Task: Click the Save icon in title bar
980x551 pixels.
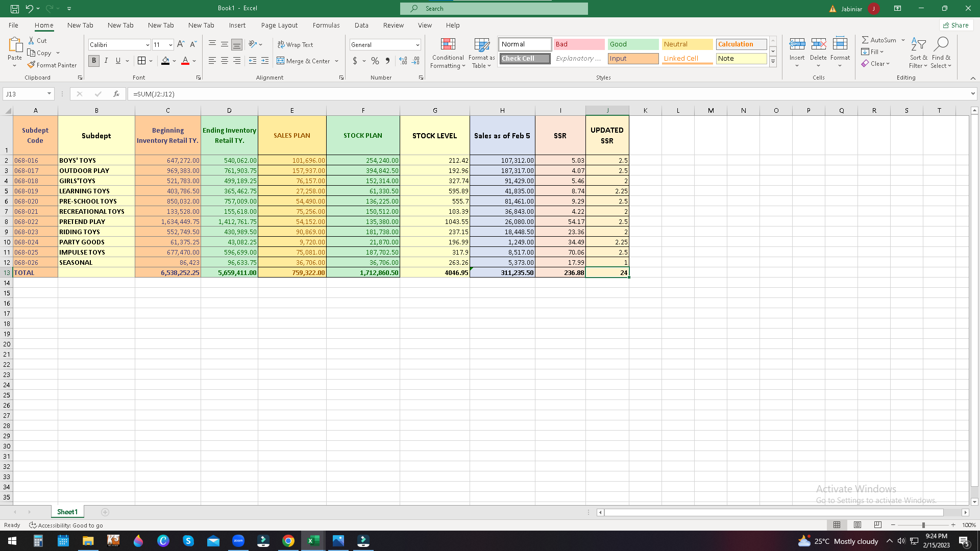Action: (15, 8)
